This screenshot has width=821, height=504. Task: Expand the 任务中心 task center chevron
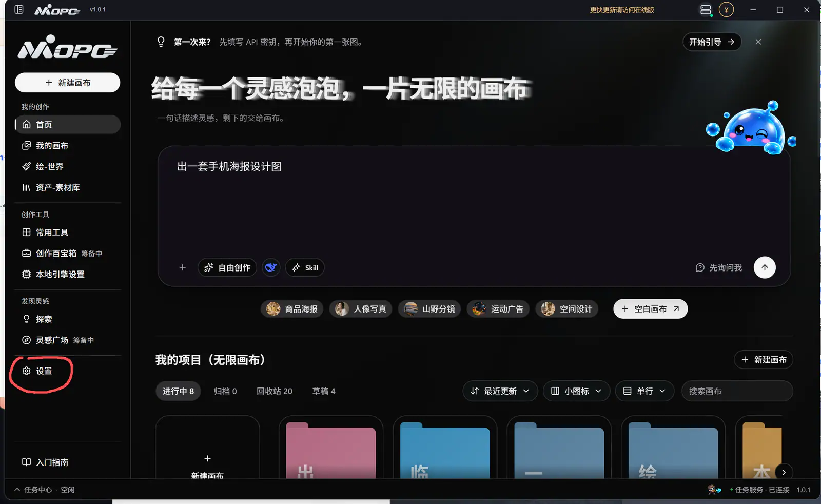point(17,490)
